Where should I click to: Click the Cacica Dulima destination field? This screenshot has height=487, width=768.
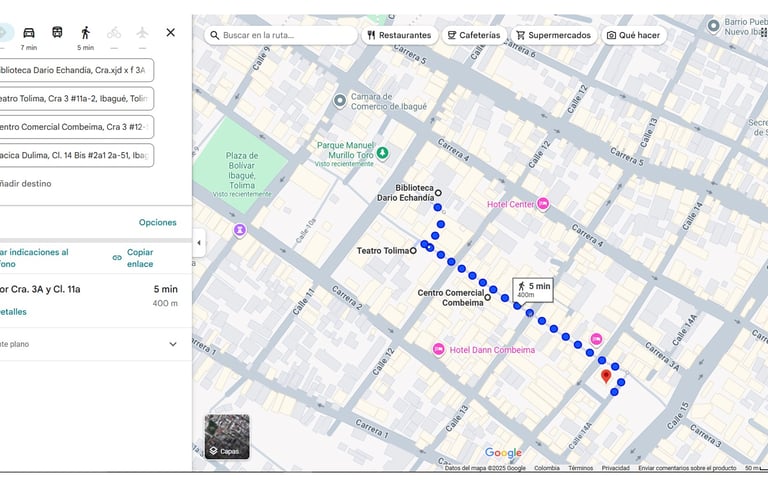pos(76,155)
